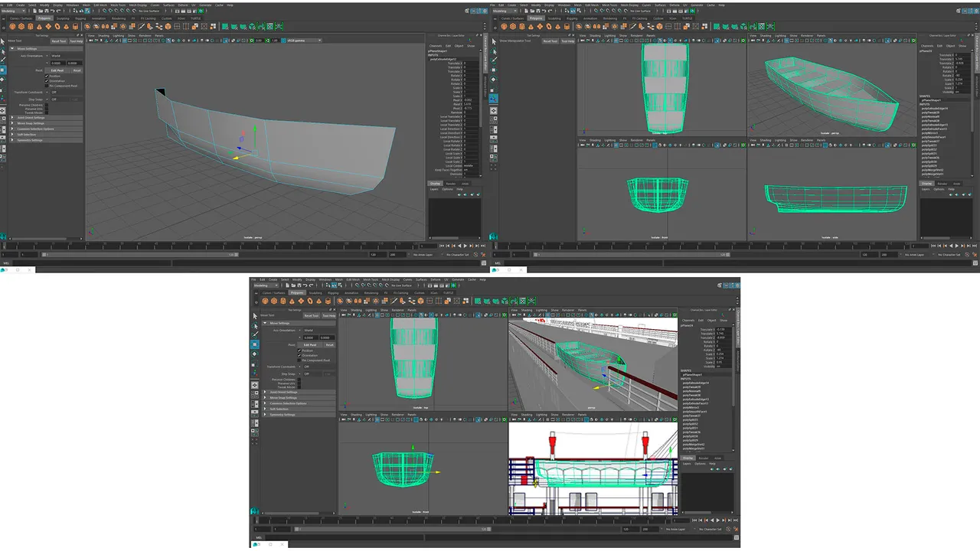
Task: Enable Preserve Children checkbox in left window
Action: [x=47, y=105]
